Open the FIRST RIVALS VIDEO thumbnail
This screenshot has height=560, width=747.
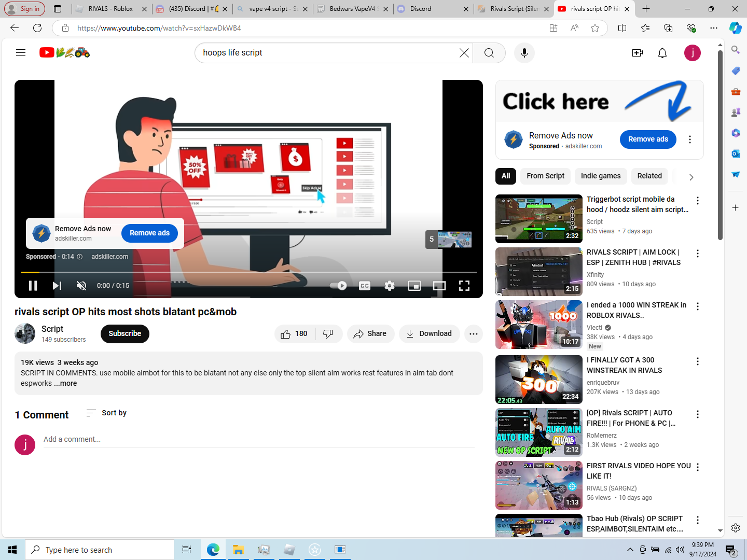click(x=539, y=485)
